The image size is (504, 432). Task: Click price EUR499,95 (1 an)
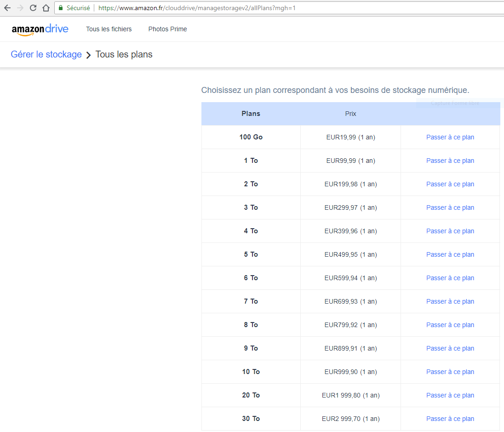[x=351, y=254]
